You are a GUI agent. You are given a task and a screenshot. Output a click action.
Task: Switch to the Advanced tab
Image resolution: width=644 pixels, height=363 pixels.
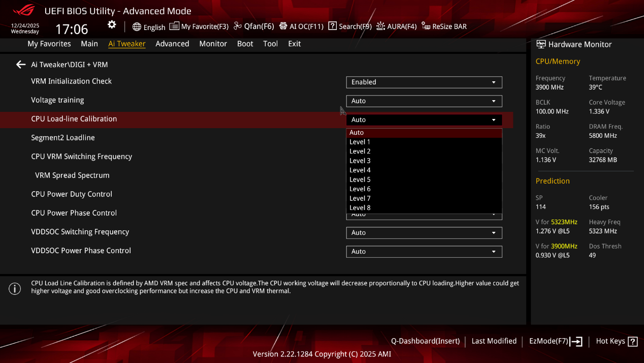coord(172,44)
